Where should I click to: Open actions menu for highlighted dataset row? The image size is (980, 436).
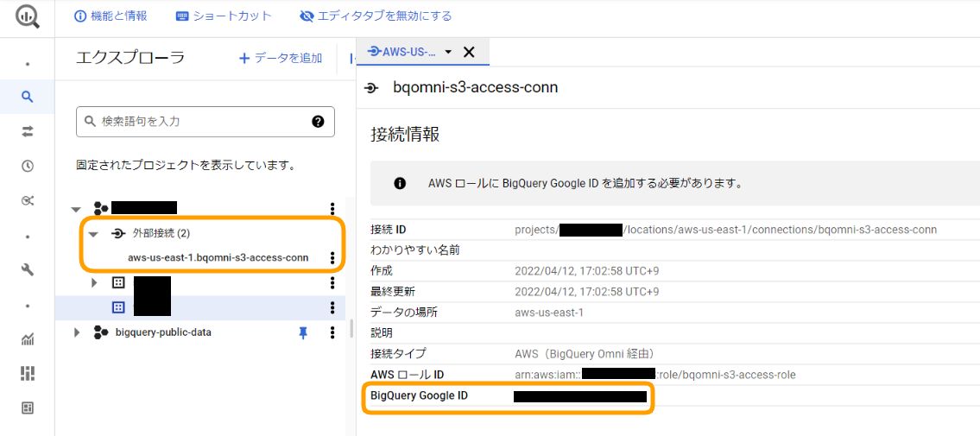point(332,307)
